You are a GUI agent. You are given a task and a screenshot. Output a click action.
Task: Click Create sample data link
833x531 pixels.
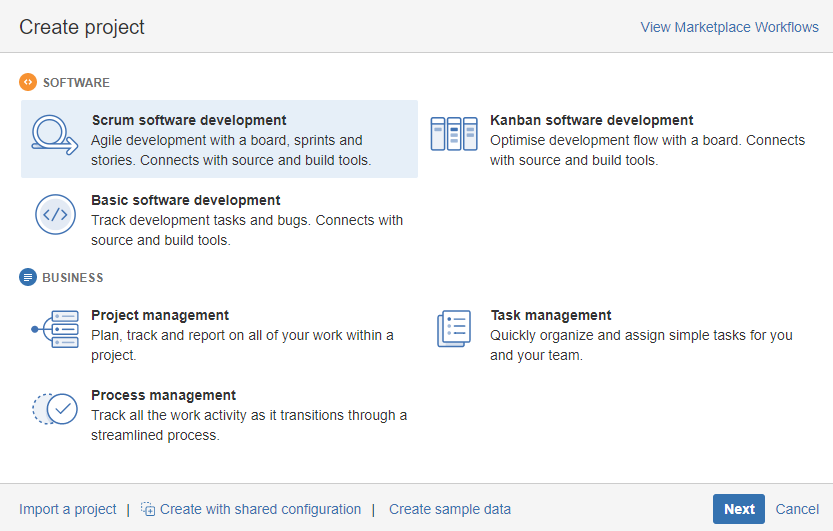click(450, 509)
